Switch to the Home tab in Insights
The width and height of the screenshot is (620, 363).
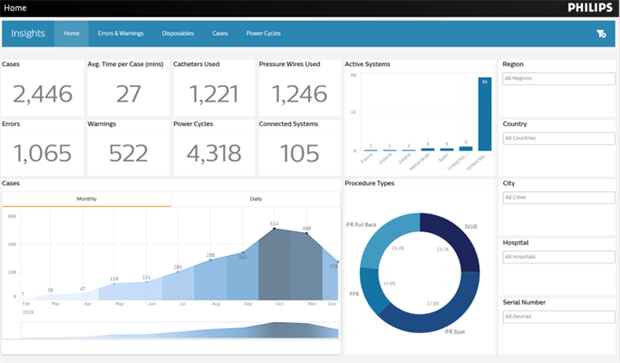(71, 34)
